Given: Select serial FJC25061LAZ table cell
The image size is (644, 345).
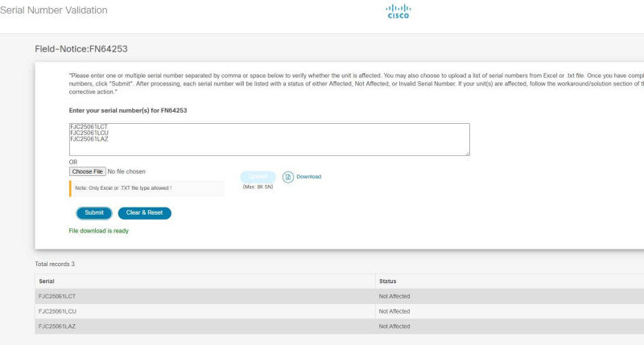Looking at the screenshot, I should coord(205,327).
